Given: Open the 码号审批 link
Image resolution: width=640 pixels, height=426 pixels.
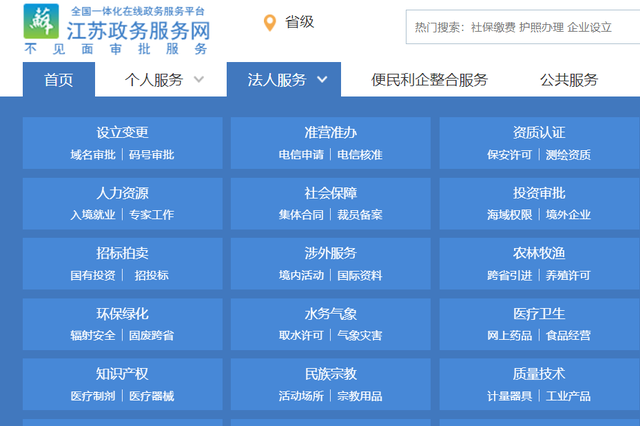Looking at the screenshot, I should (152, 155).
